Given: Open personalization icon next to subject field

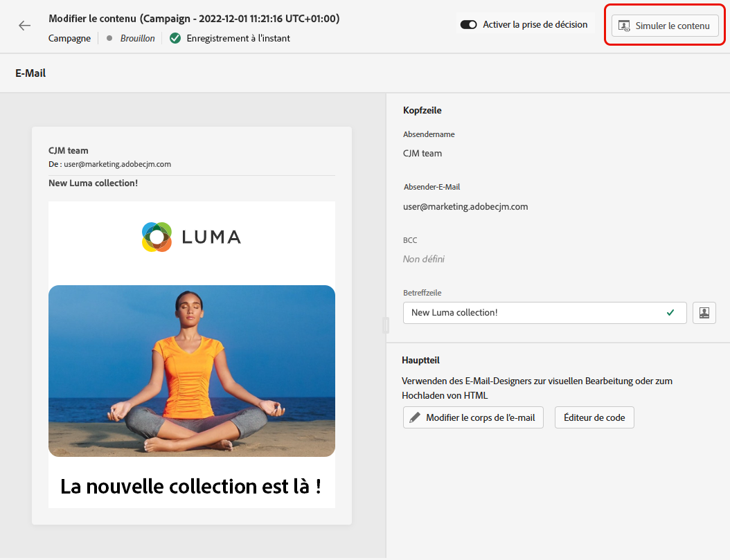Looking at the screenshot, I should pos(704,312).
